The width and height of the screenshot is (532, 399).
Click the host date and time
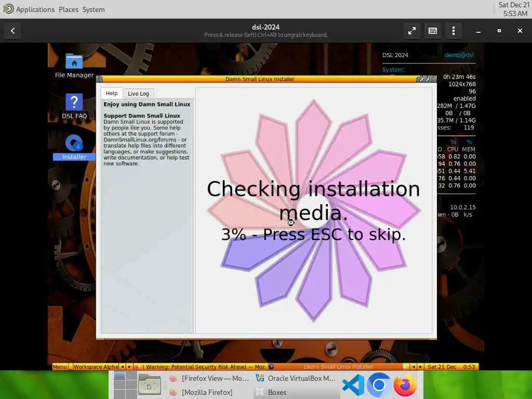[x=514, y=9]
